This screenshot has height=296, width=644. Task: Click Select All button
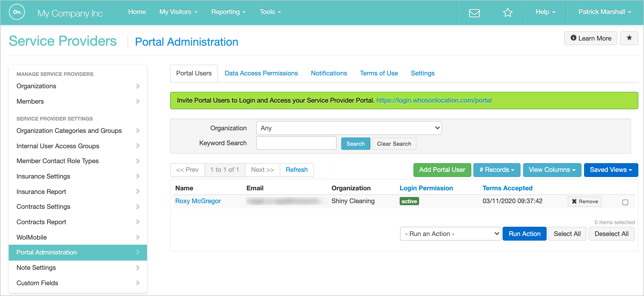tap(567, 234)
